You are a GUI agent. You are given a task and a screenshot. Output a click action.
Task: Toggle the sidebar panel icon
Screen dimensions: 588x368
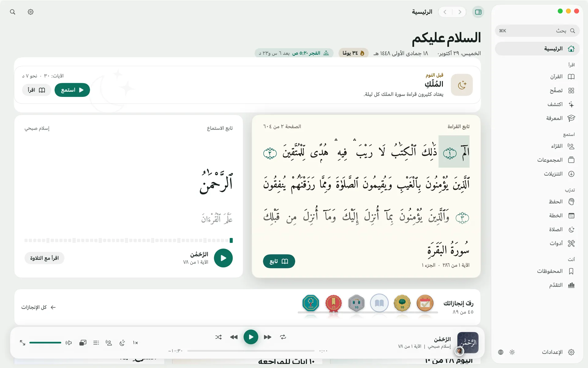click(478, 12)
